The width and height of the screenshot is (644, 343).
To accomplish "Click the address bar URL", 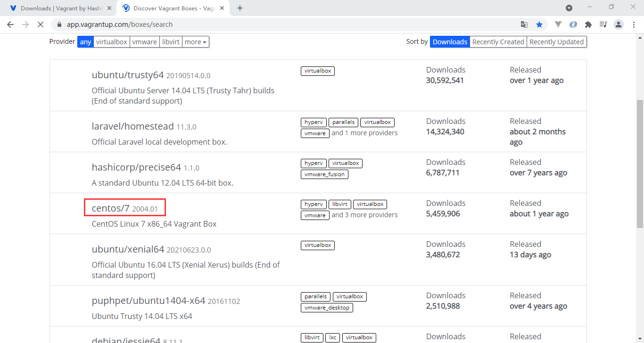I will (x=120, y=24).
